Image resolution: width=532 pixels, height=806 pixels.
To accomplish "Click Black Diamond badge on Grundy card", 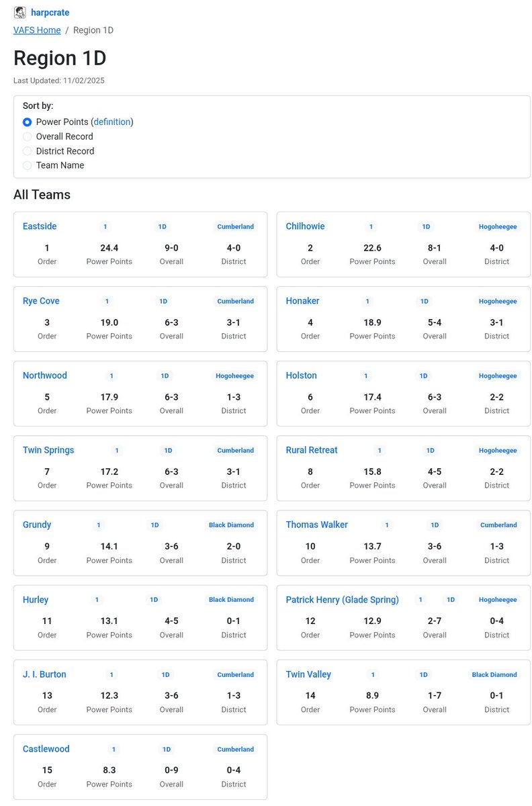I will pyautogui.click(x=231, y=525).
